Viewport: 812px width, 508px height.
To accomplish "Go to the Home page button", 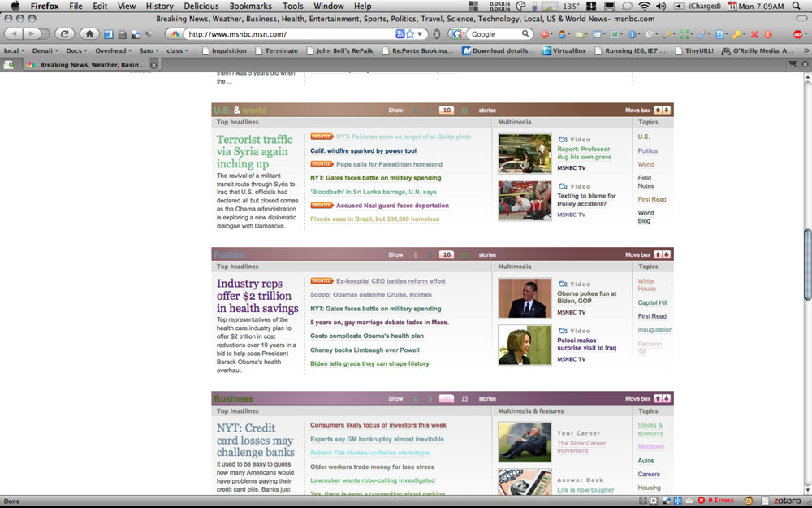I will [89, 33].
